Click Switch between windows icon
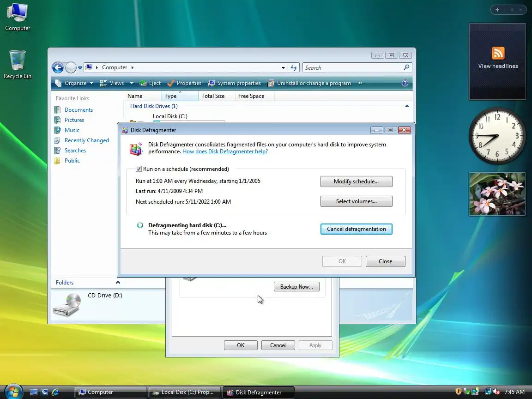This screenshot has width=532, height=399. [44, 392]
